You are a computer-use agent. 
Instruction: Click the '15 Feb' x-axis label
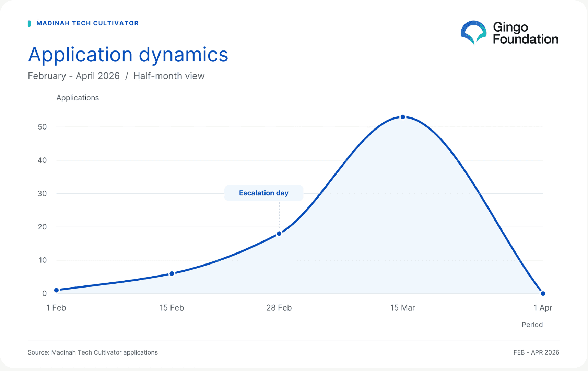[172, 308]
